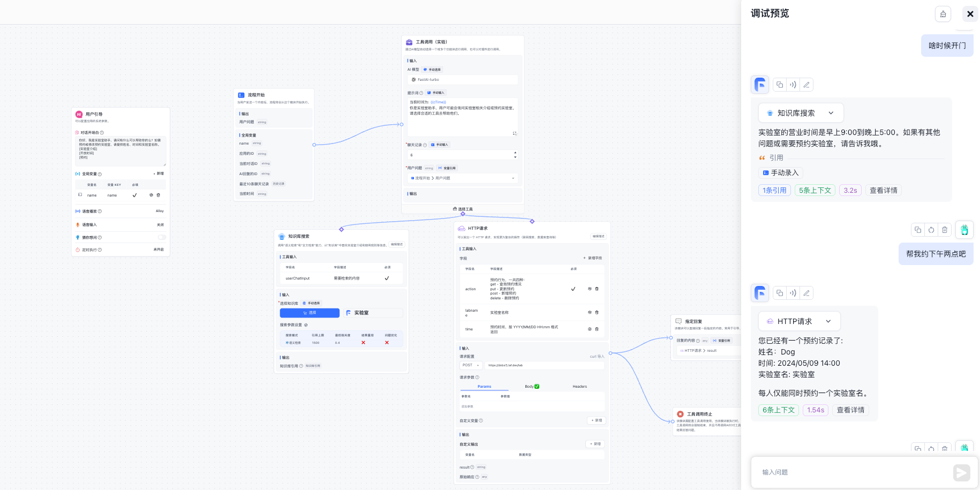Delete the '帮我约下午两点吧' user message

945,230
